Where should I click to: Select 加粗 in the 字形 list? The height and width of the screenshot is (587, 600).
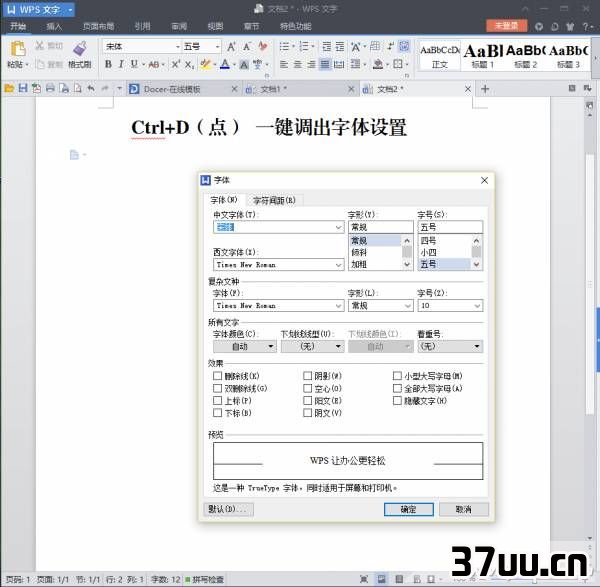pos(375,264)
